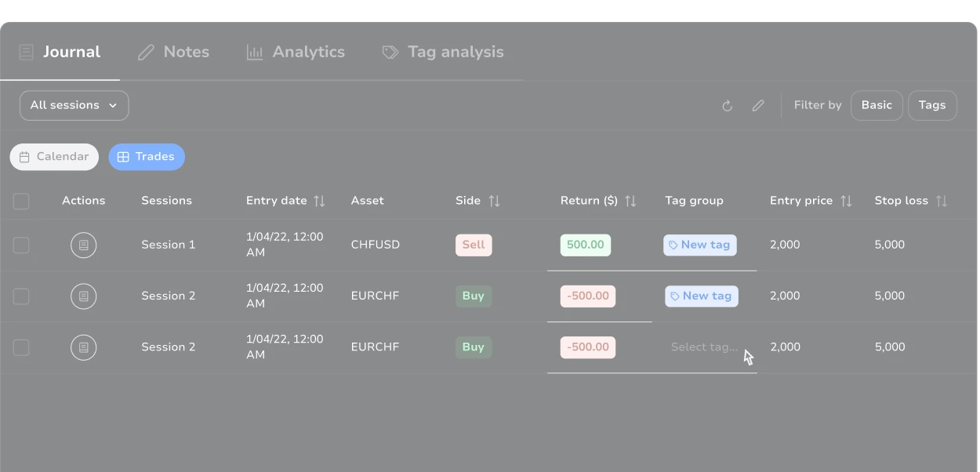The image size is (980, 472).
Task: Click the Select tag... input field
Action: [x=705, y=347]
